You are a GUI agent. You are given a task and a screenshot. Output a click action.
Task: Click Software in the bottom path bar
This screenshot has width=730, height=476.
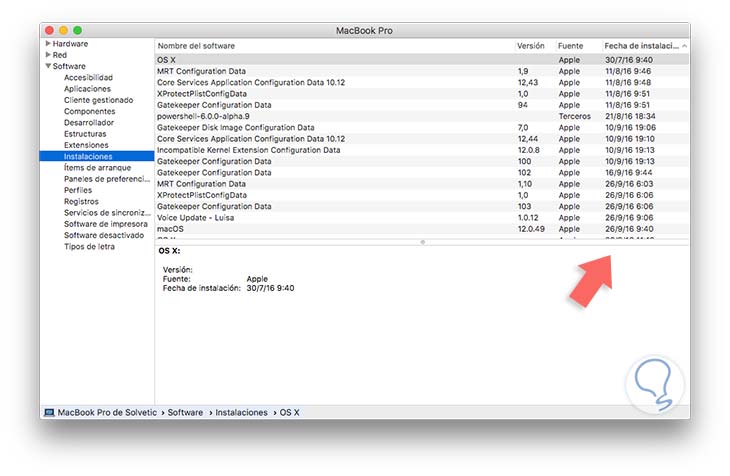point(185,412)
